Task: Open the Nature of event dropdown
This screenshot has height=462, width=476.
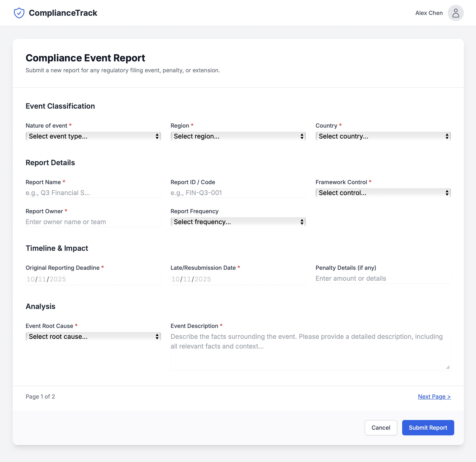Action: pos(93,136)
